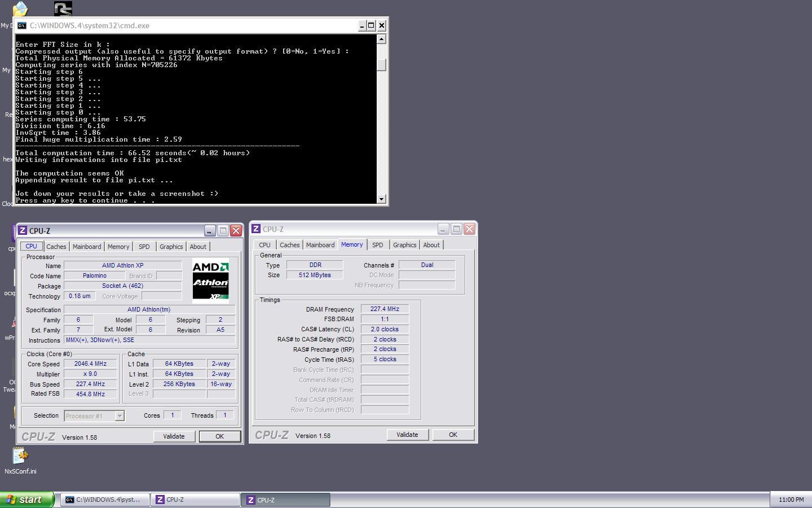Click the Code Name field Palomino
Image resolution: width=812 pixels, height=508 pixels.
coord(95,276)
